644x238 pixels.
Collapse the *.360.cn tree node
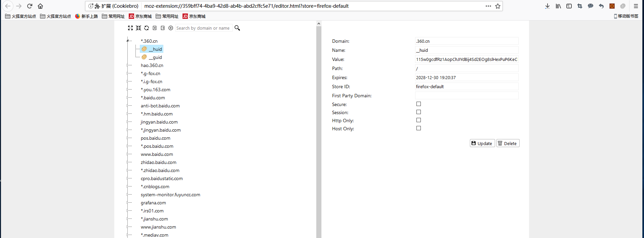point(128,40)
